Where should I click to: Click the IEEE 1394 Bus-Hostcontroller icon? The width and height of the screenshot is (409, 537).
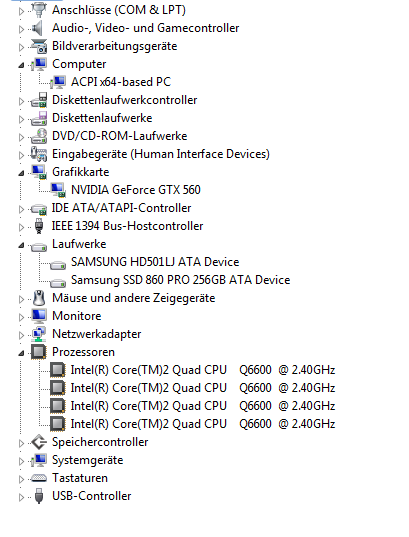click(39, 226)
